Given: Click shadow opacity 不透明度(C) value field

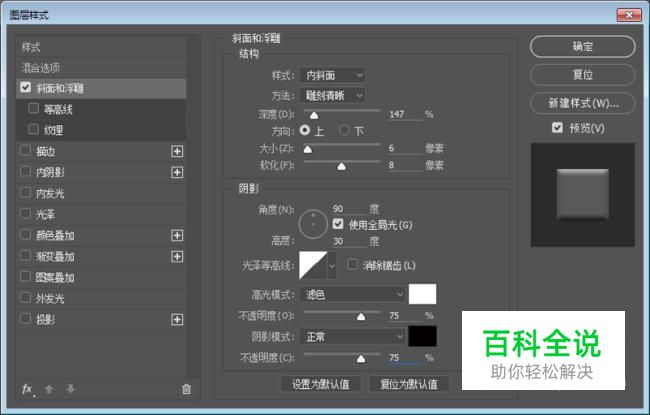Looking at the screenshot, I should tap(405, 357).
